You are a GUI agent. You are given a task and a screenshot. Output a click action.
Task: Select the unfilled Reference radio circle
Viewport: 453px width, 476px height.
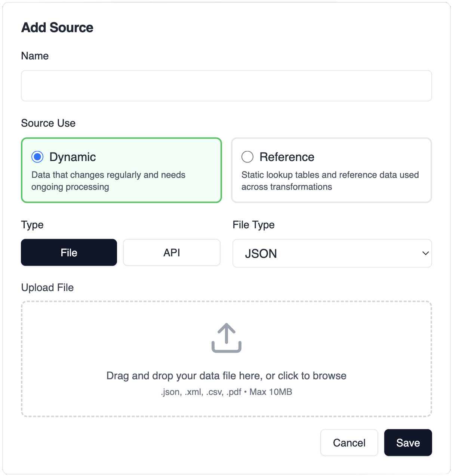(x=247, y=157)
